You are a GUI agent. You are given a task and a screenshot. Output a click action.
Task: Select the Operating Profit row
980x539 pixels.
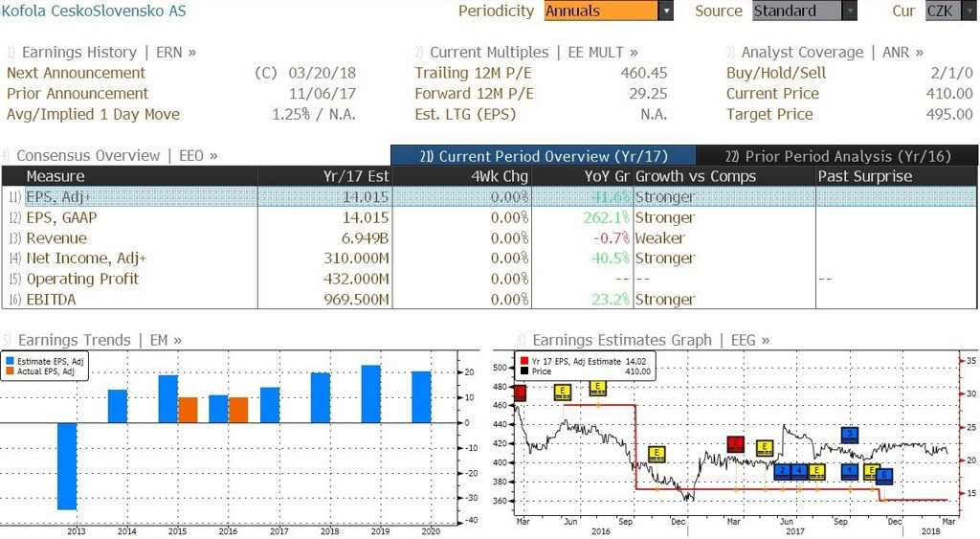point(489,279)
